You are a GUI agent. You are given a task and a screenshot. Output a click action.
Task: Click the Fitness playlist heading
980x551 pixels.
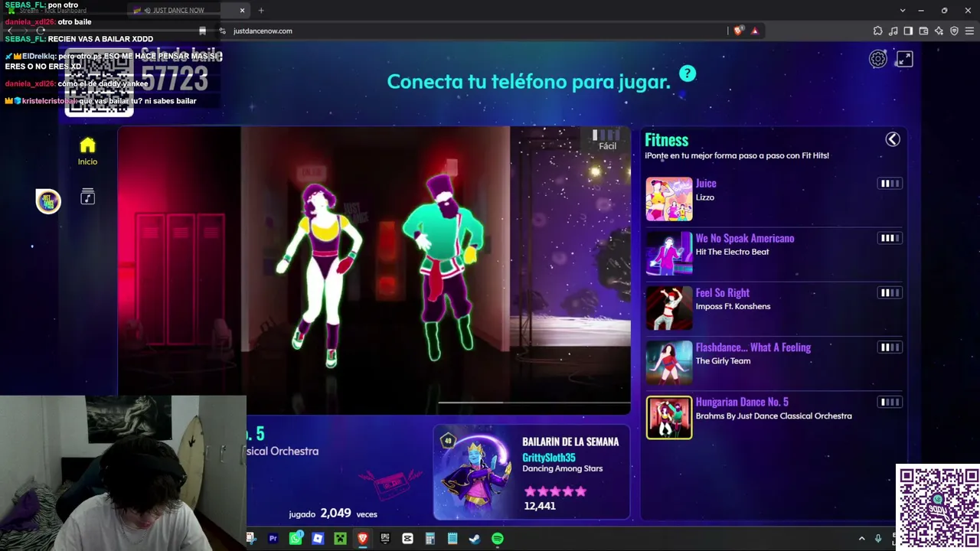666,140
